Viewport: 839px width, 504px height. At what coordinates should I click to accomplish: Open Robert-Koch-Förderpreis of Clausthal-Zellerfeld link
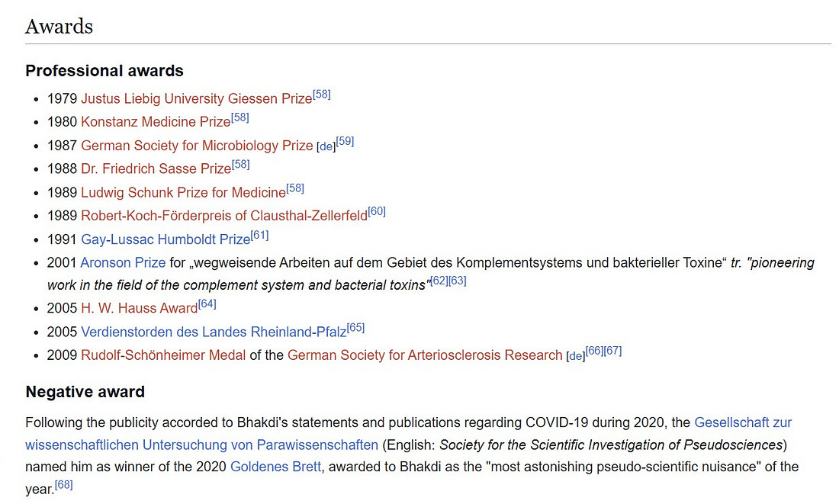coord(224,216)
